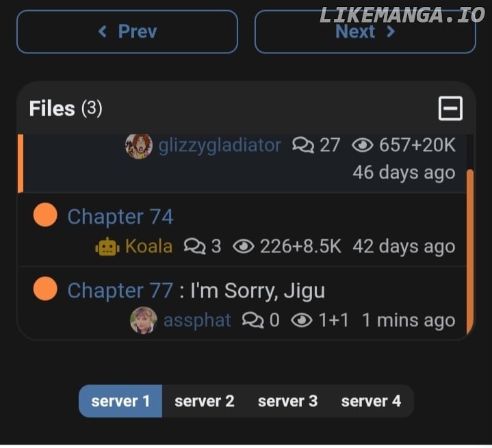492x448 pixels.
Task: Switch to server 3 tab
Action: point(287,401)
